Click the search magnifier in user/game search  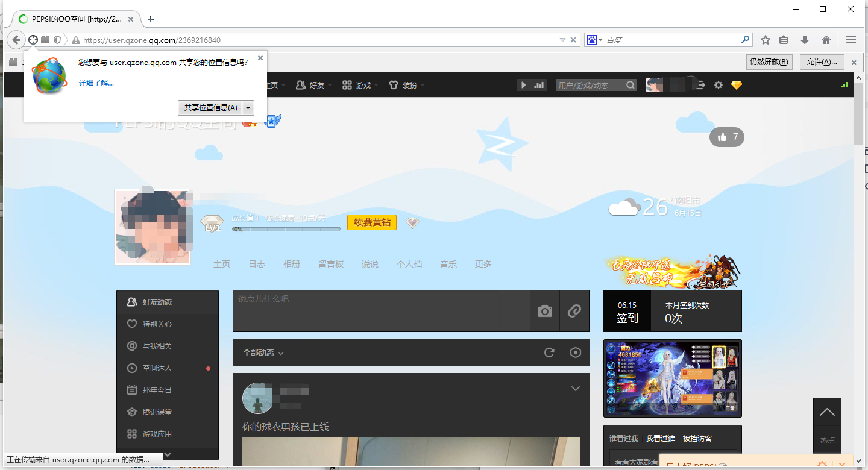pos(630,85)
